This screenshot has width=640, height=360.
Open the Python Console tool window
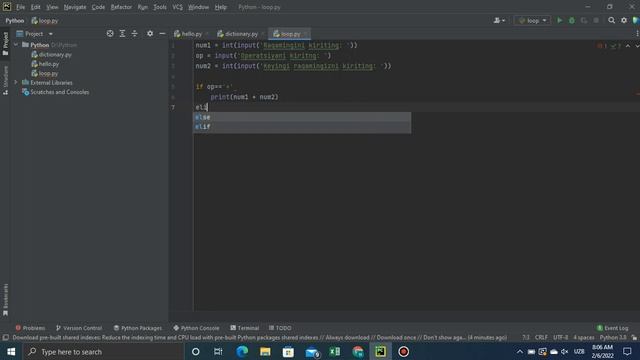pos(196,328)
